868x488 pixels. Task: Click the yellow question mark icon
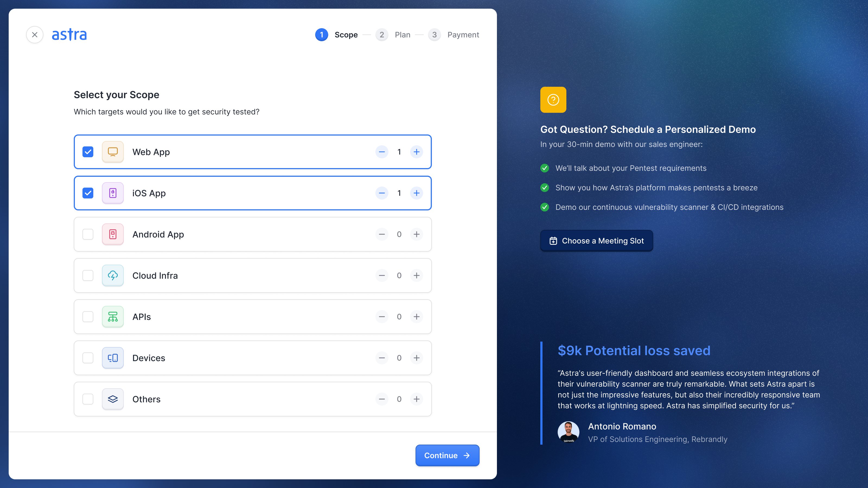tap(553, 100)
